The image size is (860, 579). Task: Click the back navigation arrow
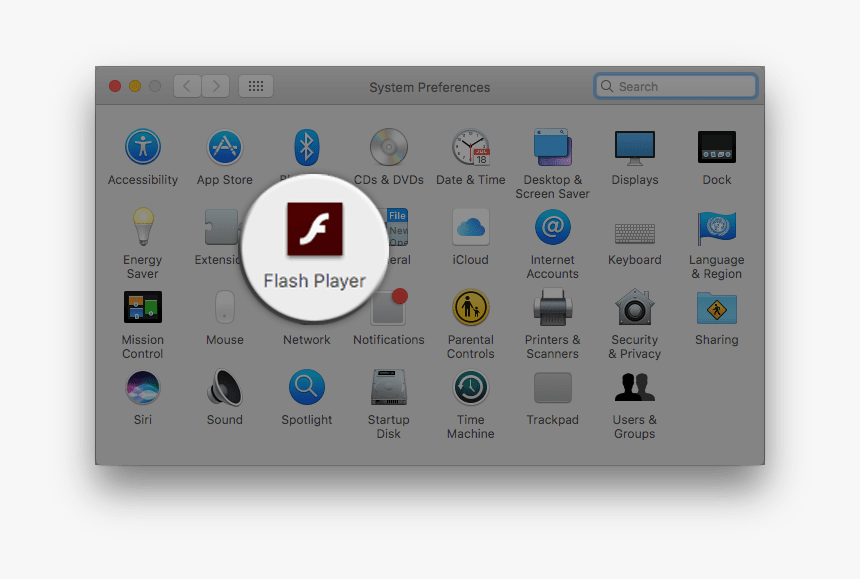coord(186,86)
